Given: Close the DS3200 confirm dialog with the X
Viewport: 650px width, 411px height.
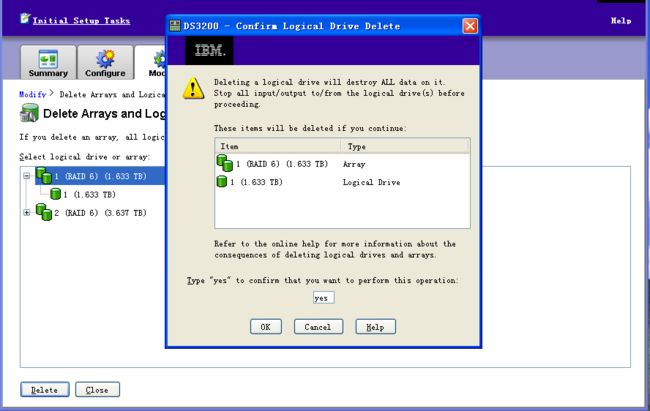Looking at the screenshot, I should 470,26.
